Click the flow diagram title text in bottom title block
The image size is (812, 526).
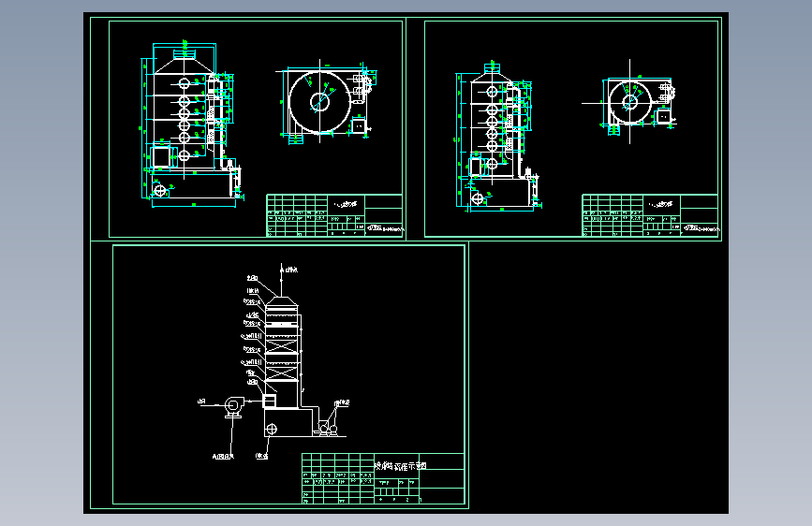[x=400, y=466]
